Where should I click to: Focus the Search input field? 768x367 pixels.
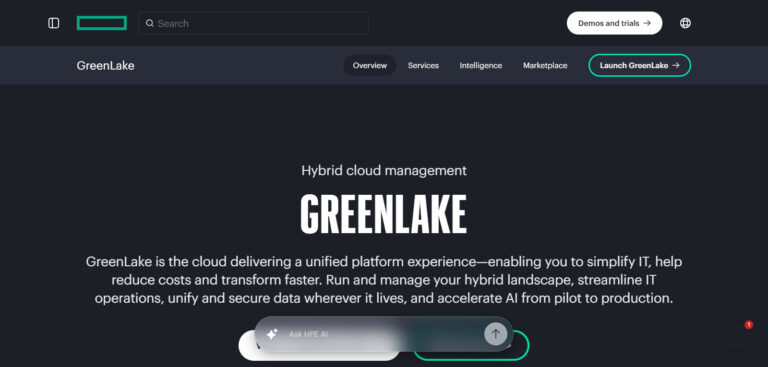253,23
